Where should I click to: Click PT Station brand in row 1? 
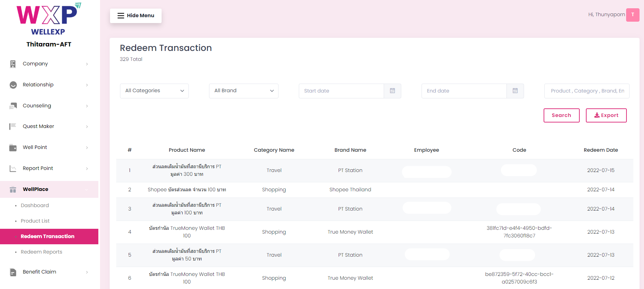350,170
